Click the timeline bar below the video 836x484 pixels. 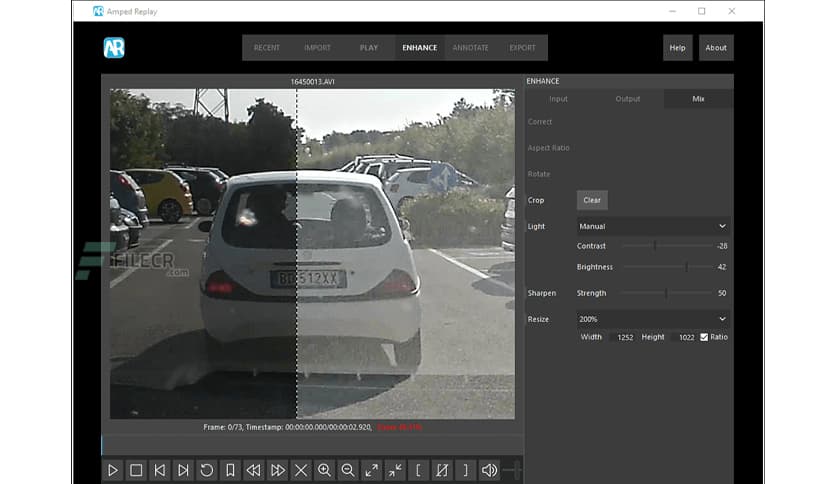[x=312, y=445]
